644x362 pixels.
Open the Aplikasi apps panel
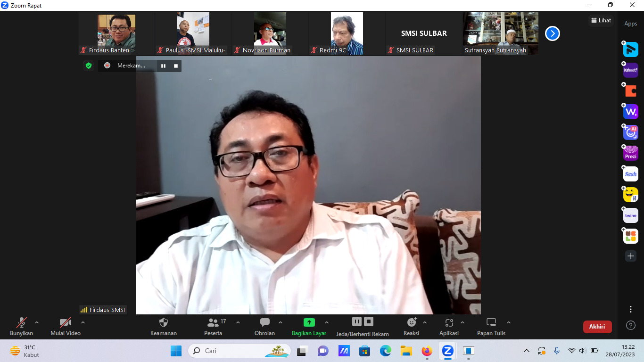[449, 326]
